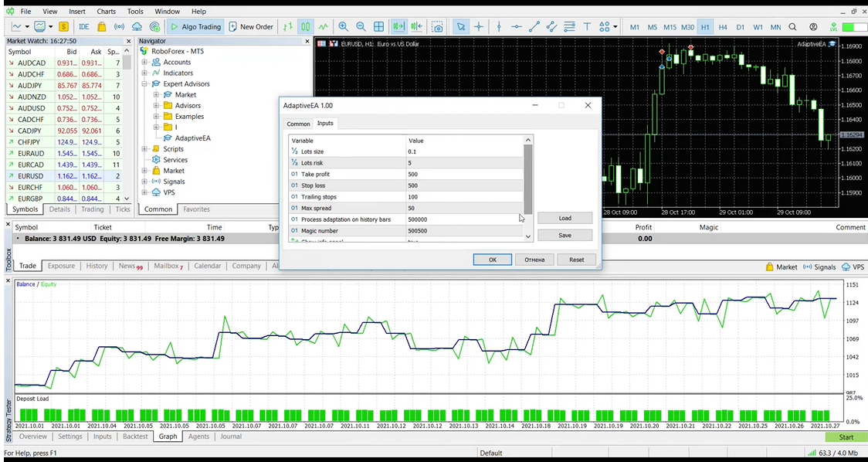
Task: Open the Charts menu
Action: [x=106, y=12]
